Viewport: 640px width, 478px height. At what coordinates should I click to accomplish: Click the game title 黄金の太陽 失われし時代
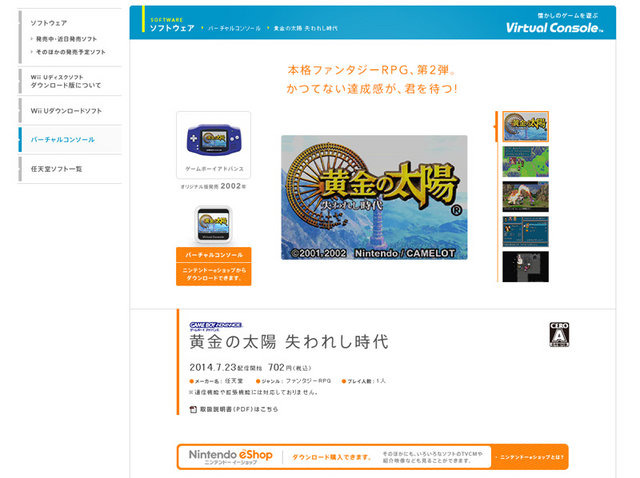pyautogui.click(x=289, y=342)
